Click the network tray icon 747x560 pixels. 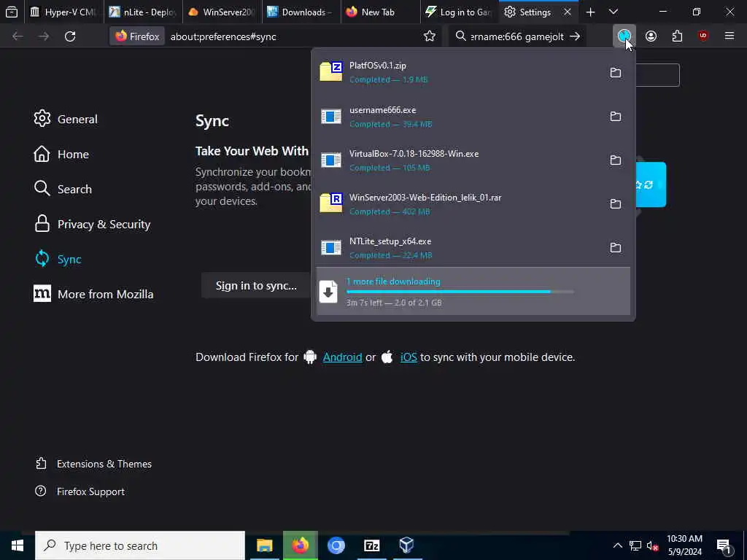635,545
